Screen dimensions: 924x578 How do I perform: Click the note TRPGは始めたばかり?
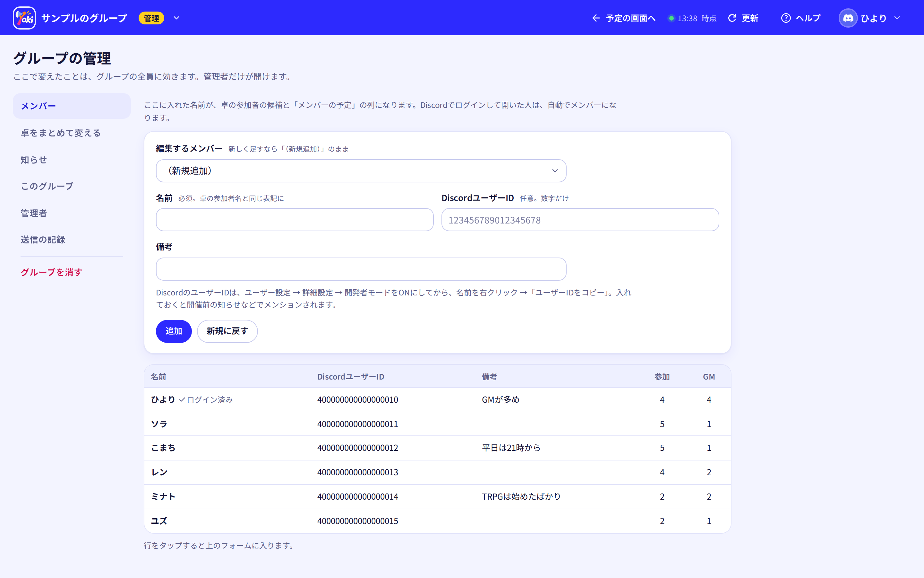(x=521, y=496)
